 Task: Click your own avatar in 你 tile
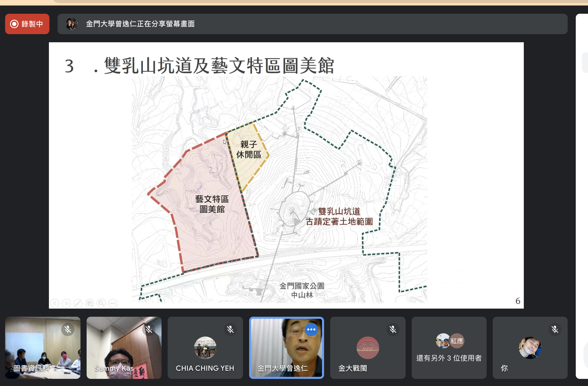(x=530, y=348)
